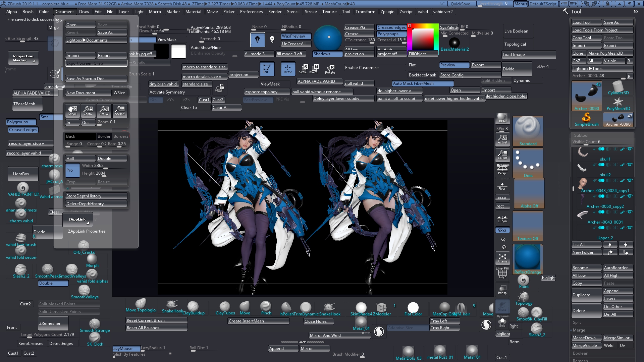Open Projection Master popup
644x362 pixels.
23,58
